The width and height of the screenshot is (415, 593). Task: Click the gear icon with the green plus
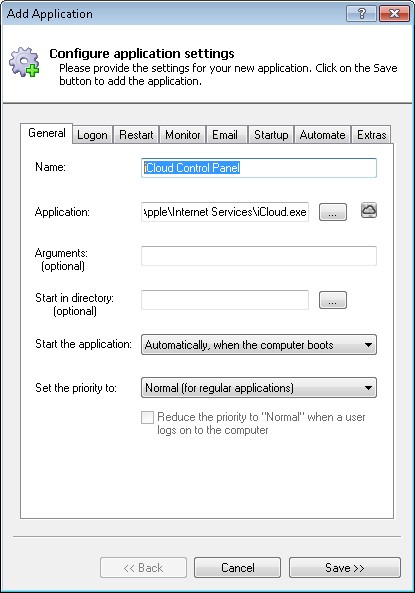[24, 62]
